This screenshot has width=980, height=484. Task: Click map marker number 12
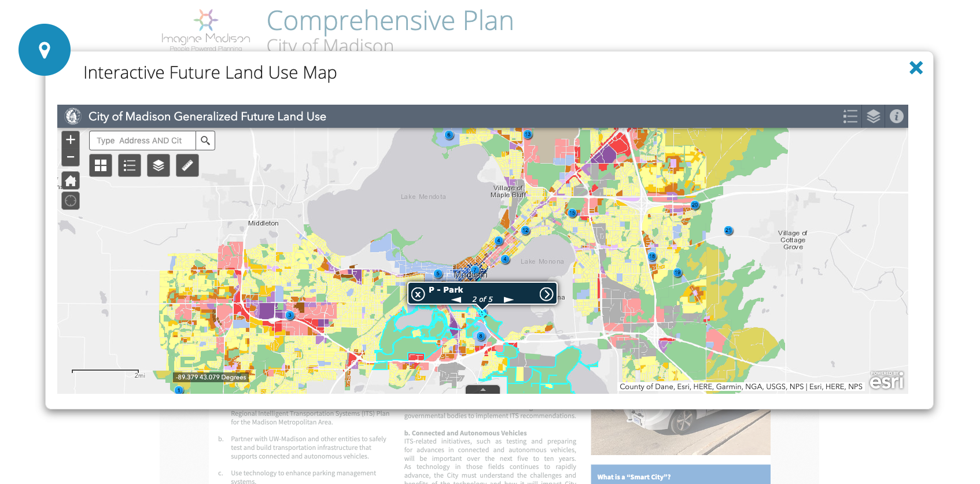pos(525,231)
